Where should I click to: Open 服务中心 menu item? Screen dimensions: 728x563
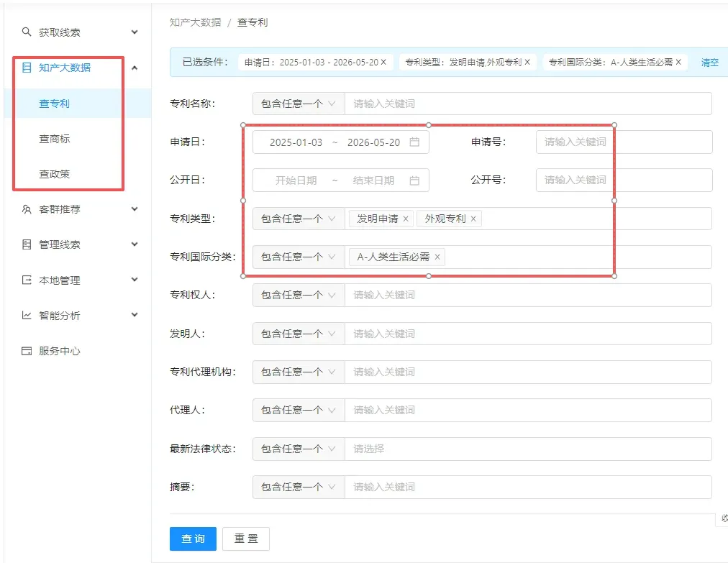[60, 351]
